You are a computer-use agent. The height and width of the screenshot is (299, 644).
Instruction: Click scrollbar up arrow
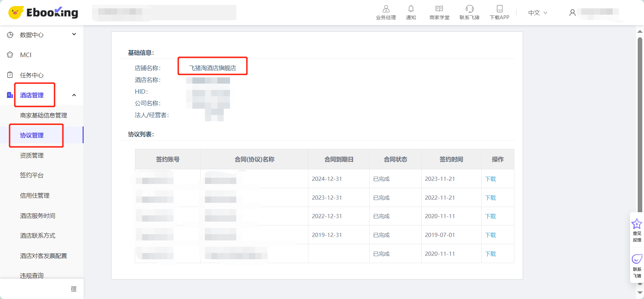coord(640,31)
